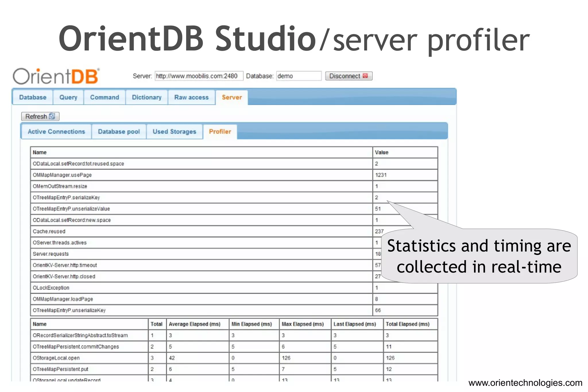Click the Value column header
The width and height of the screenshot is (588, 392).
click(405, 152)
